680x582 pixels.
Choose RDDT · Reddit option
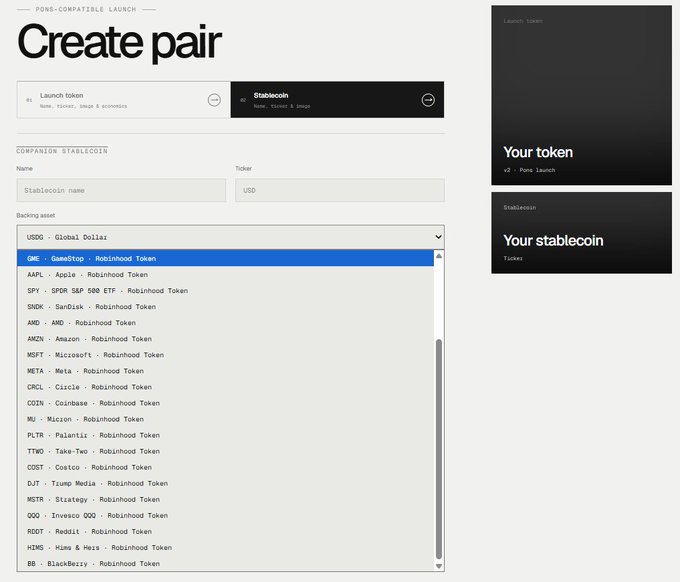coord(226,531)
